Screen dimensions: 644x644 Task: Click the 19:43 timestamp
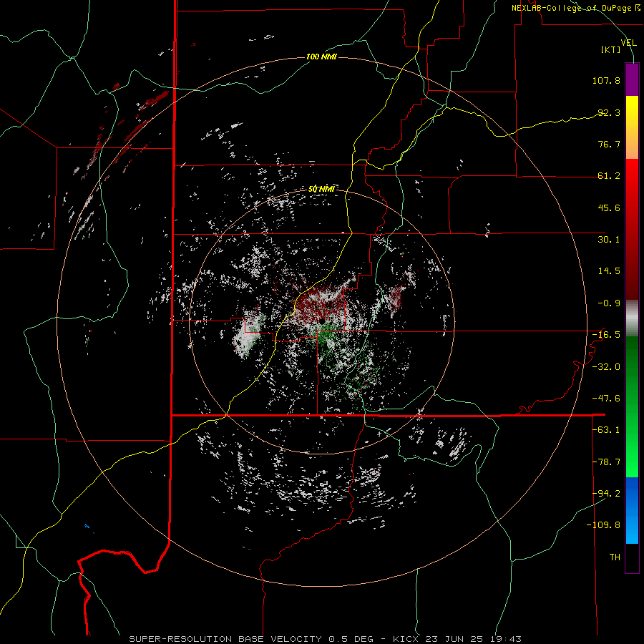(506, 639)
